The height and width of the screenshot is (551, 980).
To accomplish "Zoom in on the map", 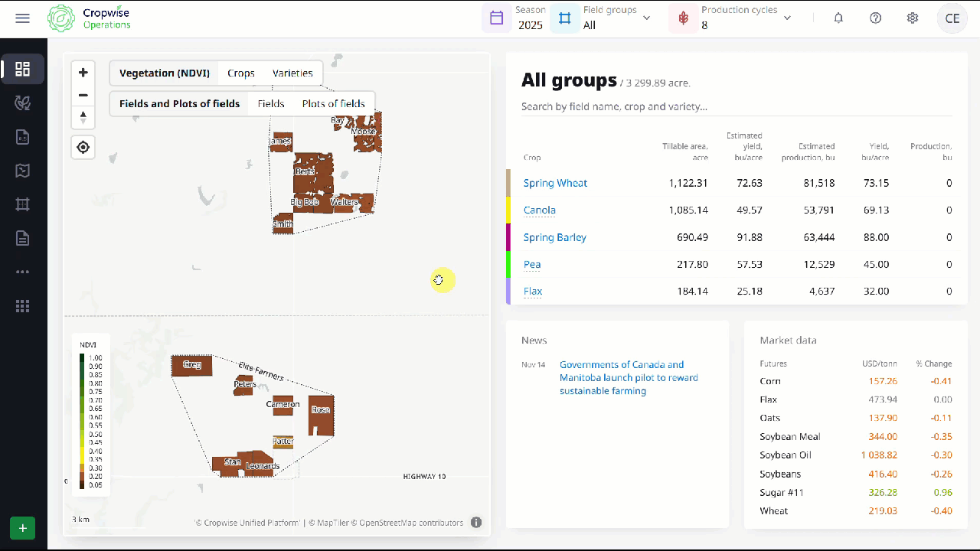I will [83, 73].
